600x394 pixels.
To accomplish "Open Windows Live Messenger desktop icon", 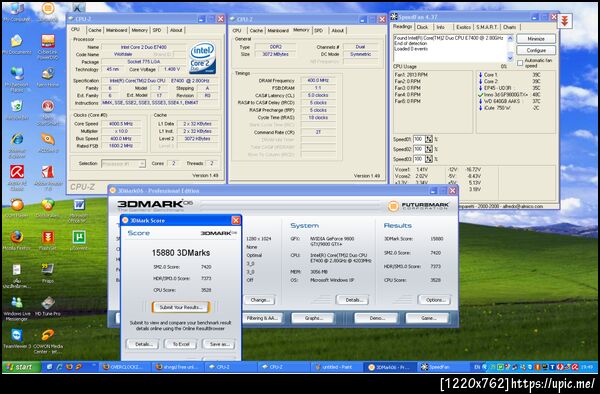I will pyautogui.click(x=17, y=308).
